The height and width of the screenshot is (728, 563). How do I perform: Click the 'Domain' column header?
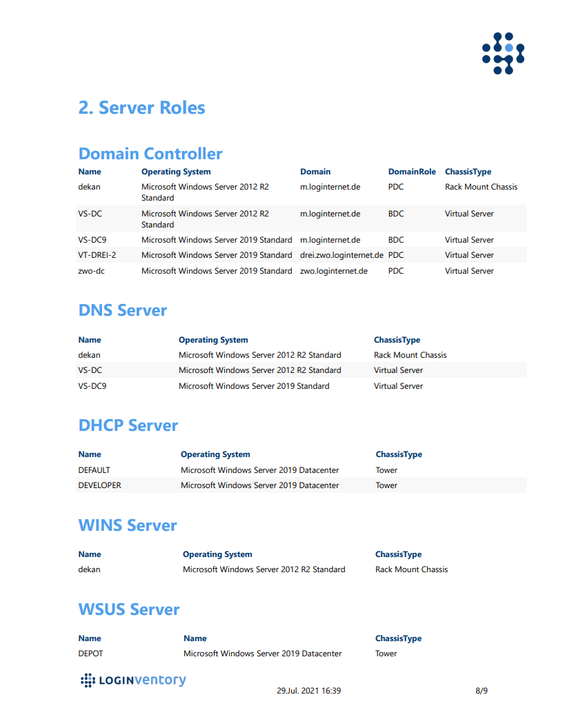point(315,172)
